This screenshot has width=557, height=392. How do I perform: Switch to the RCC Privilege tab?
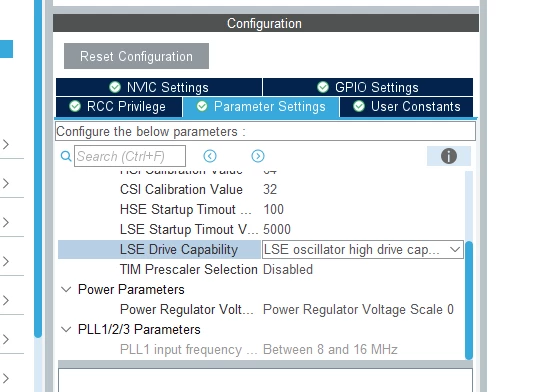pos(119,107)
